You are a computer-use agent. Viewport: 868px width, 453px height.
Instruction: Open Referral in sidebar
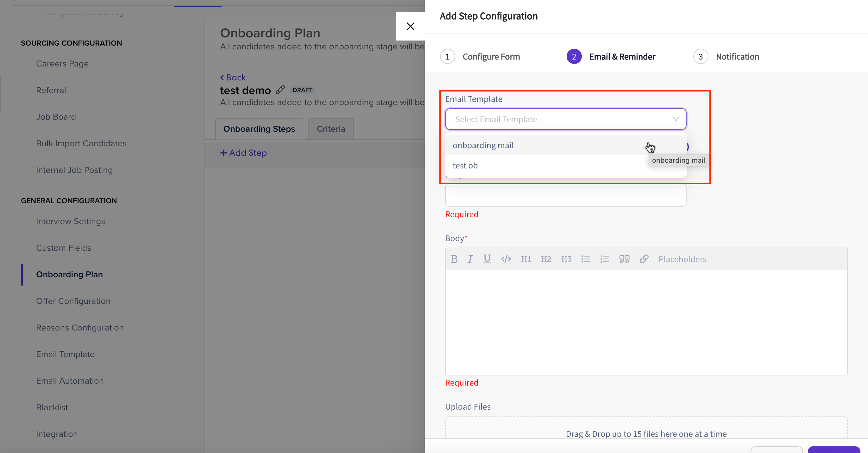click(x=51, y=90)
